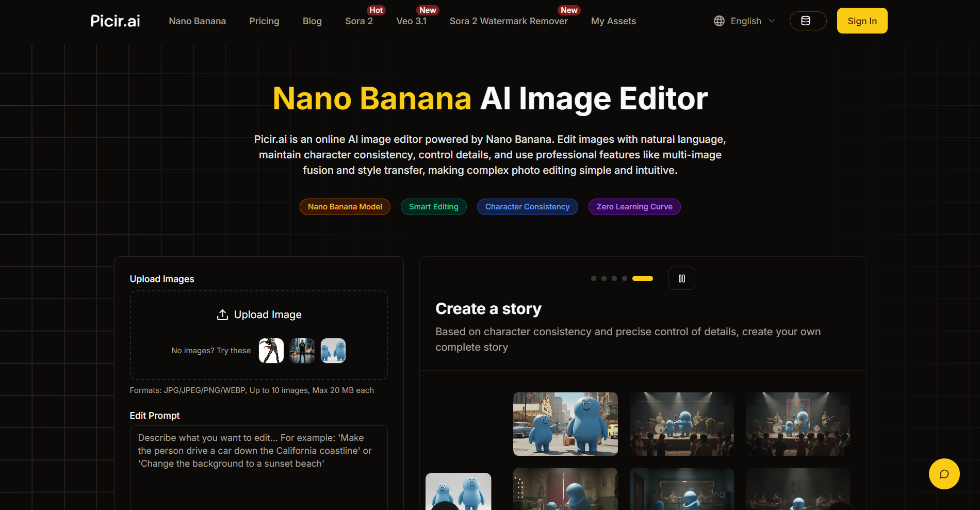Open the Nano Banana menu item
The image size is (980, 510).
point(197,21)
